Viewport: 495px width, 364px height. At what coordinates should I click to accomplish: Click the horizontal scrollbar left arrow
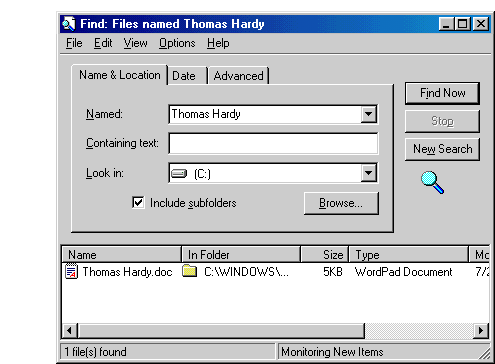pos(70,331)
